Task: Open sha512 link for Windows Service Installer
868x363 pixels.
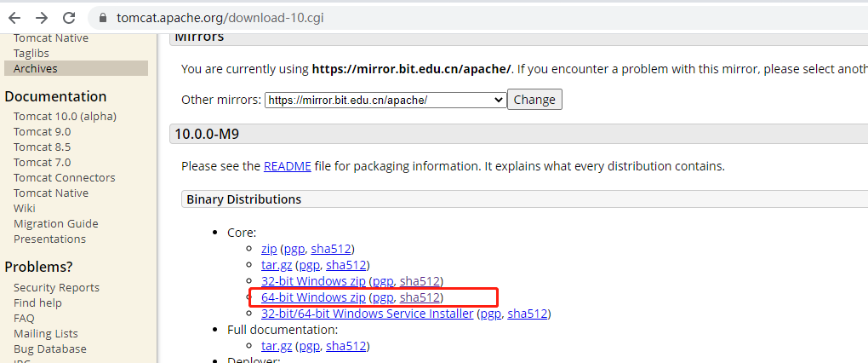Action: pos(528,314)
